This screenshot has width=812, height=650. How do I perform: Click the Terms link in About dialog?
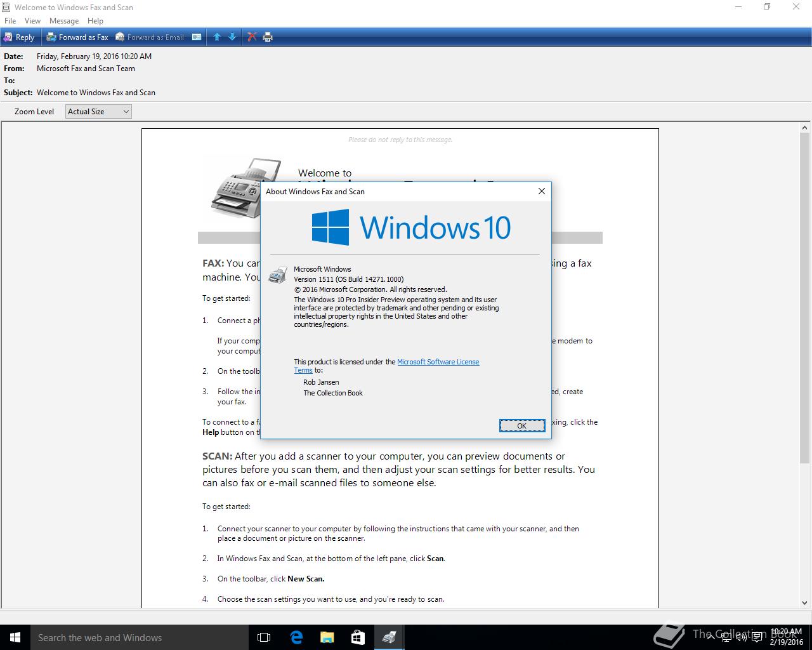[x=303, y=370]
